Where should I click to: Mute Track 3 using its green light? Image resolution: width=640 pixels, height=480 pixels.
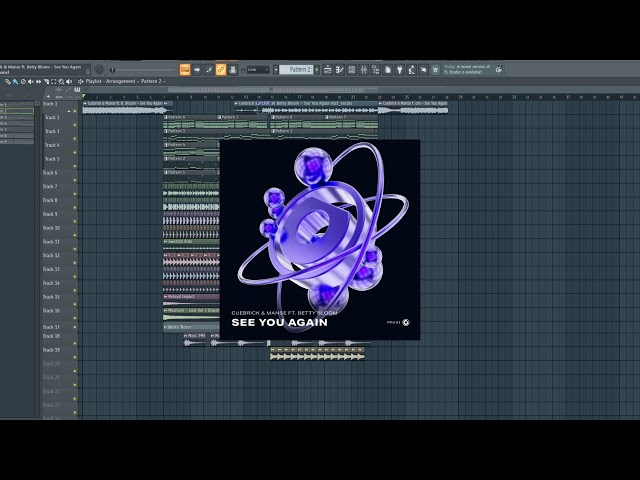click(x=75, y=139)
